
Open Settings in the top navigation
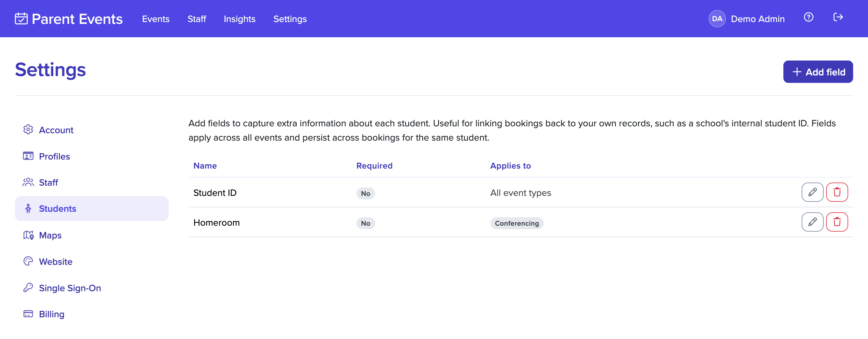point(290,19)
